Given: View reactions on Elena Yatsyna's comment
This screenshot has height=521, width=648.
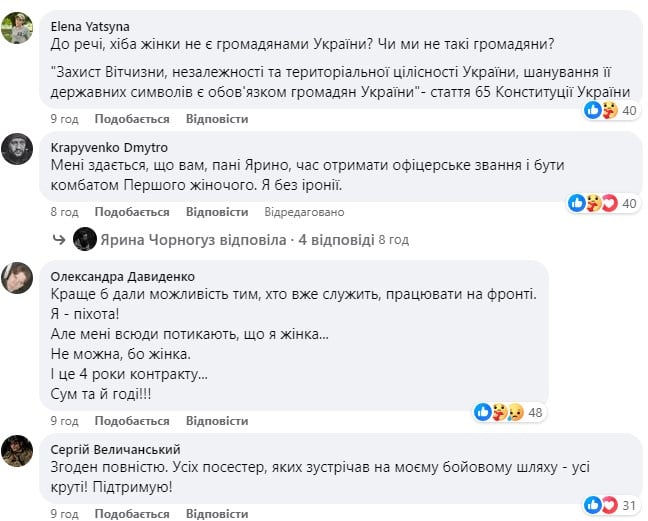Looking at the screenshot, I should (611, 110).
